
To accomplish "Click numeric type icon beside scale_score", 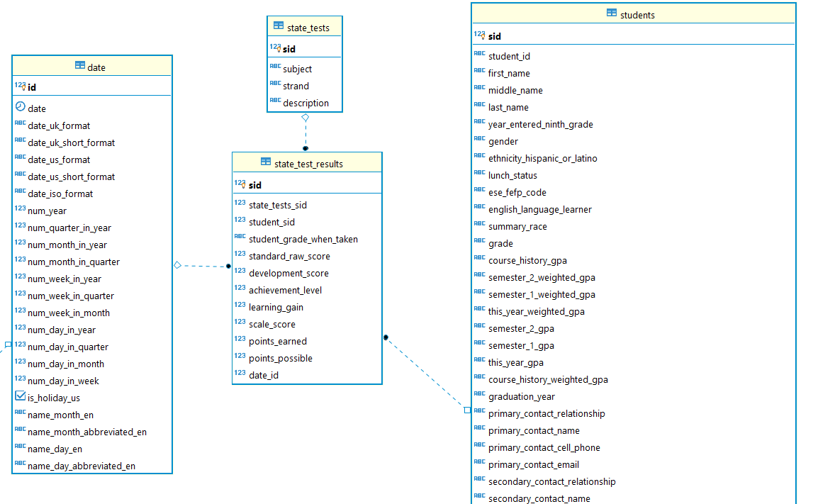I will pos(240,323).
